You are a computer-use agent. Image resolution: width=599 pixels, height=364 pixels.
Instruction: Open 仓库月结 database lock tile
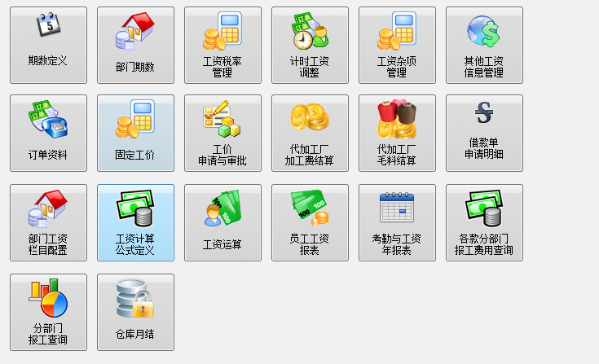pyautogui.click(x=135, y=312)
